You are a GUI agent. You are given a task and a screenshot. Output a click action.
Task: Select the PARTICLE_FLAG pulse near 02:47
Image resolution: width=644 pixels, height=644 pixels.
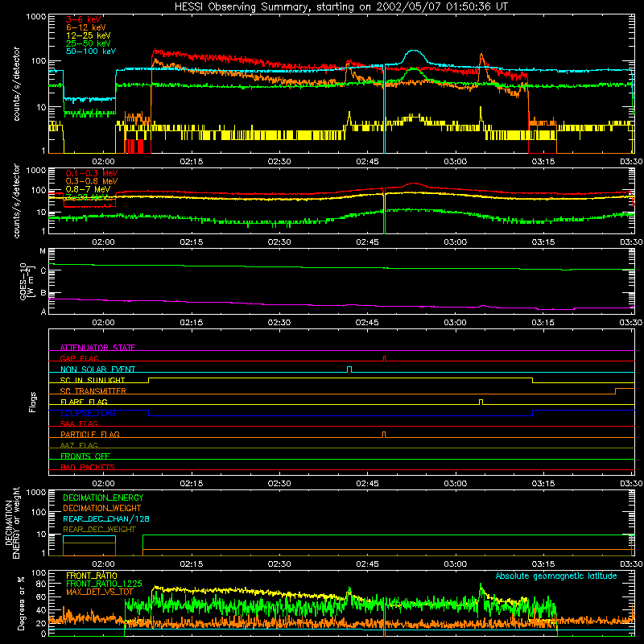point(384,435)
